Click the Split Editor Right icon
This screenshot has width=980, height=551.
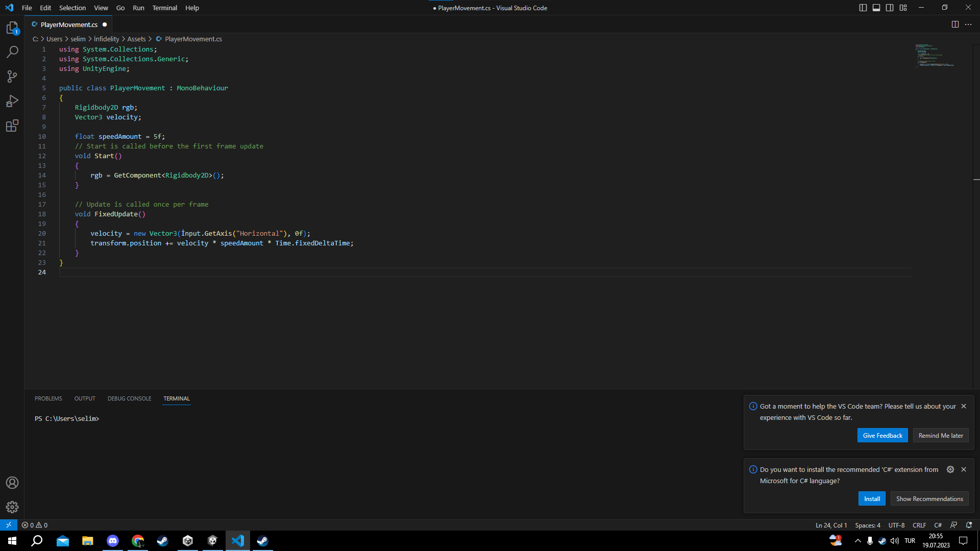[x=955, y=24]
